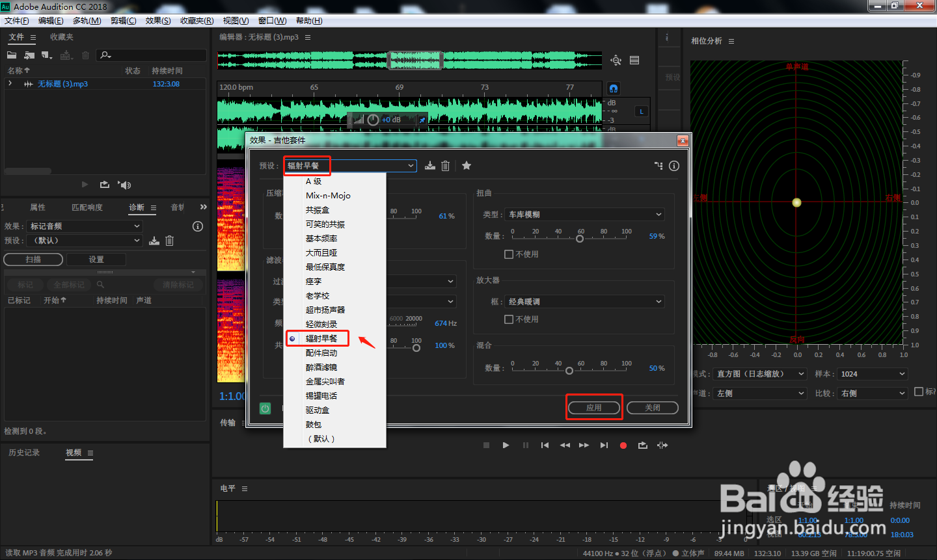Toggle the green effect power button
Image resolution: width=937 pixels, height=560 pixels.
pyautogui.click(x=265, y=408)
